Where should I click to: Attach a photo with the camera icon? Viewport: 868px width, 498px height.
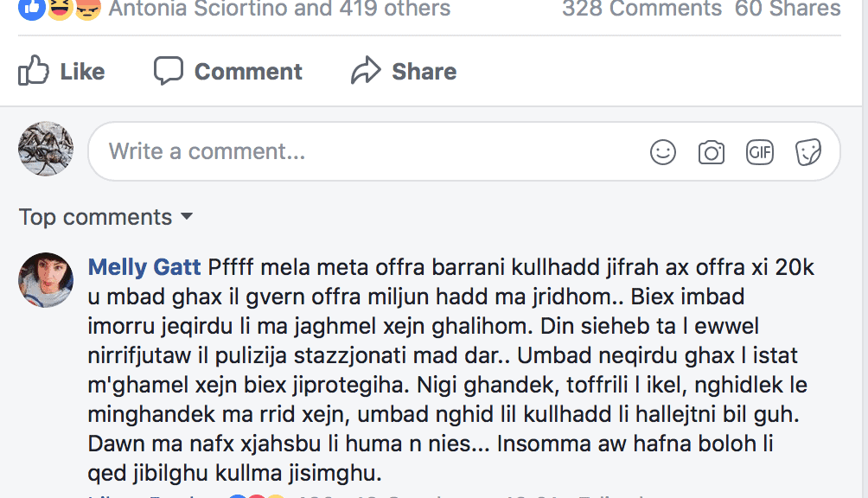click(x=712, y=153)
